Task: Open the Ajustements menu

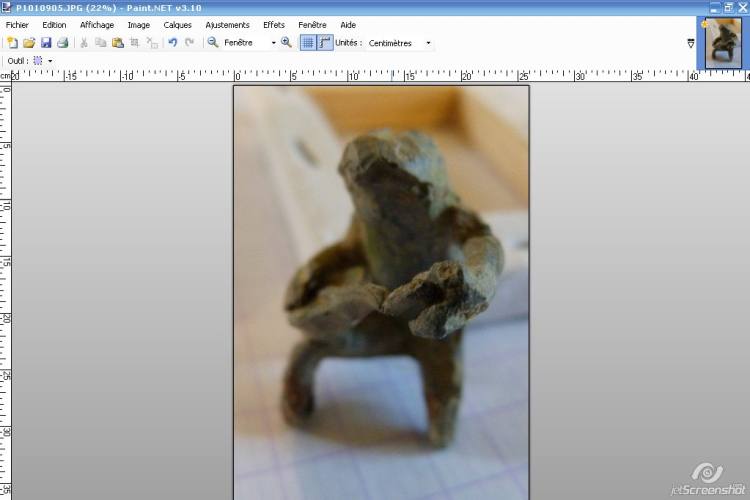Action: click(227, 25)
